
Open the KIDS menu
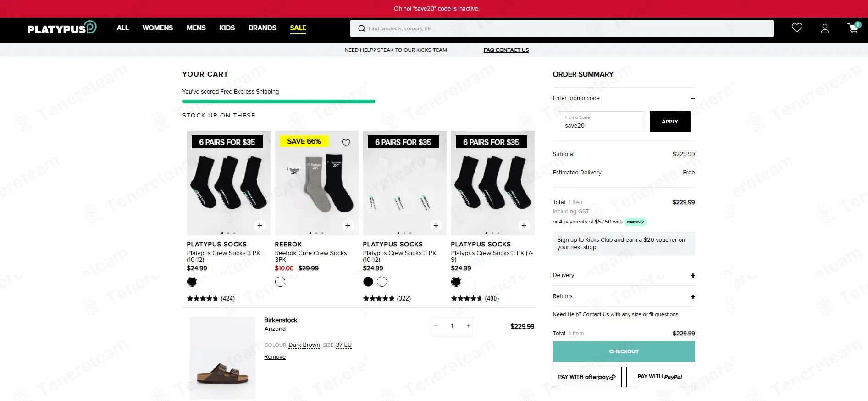[227, 28]
